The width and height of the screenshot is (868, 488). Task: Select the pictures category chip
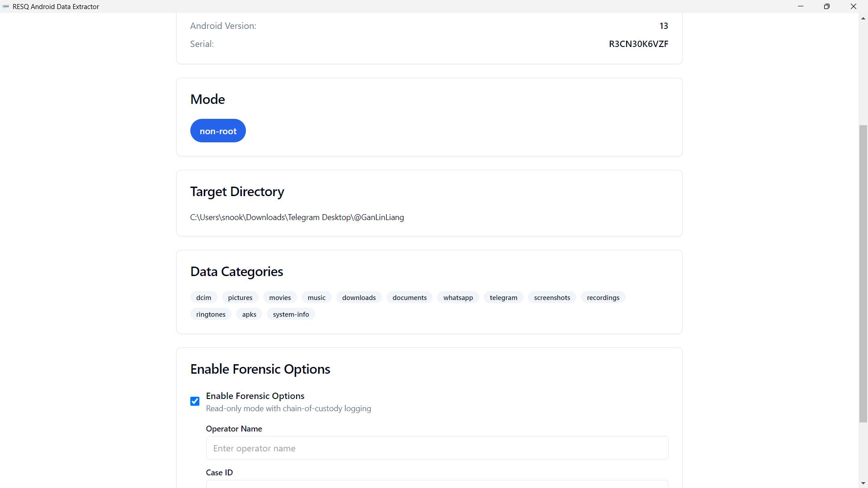(240, 298)
